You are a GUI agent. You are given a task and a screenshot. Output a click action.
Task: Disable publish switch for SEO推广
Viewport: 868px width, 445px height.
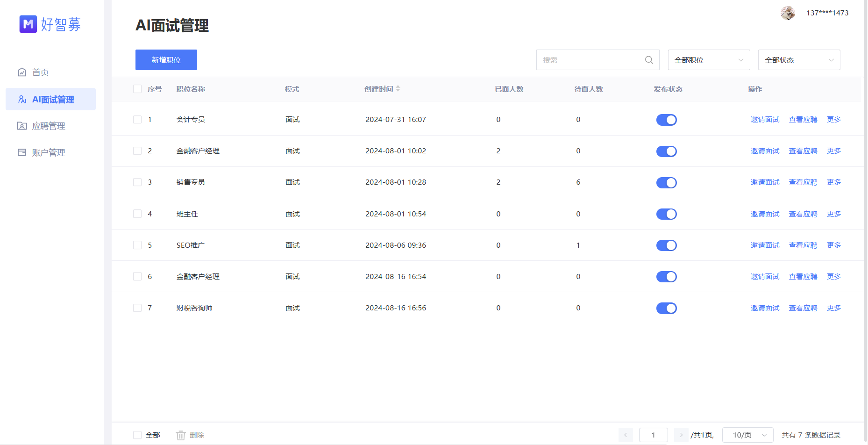click(x=666, y=245)
